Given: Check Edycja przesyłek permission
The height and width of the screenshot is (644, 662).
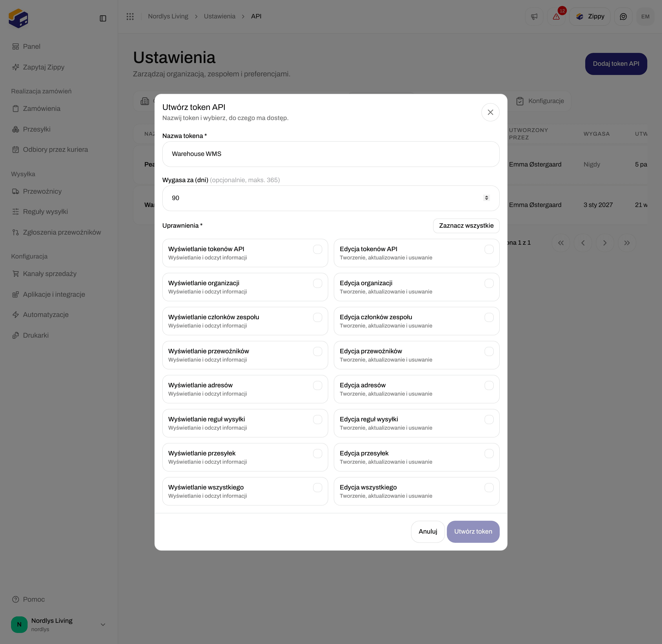Looking at the screenshot, I should (x=489, y=454).
